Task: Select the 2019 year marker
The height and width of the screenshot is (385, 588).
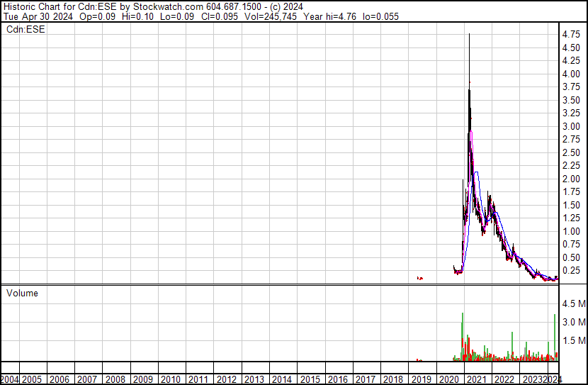Action: (421, 379)
